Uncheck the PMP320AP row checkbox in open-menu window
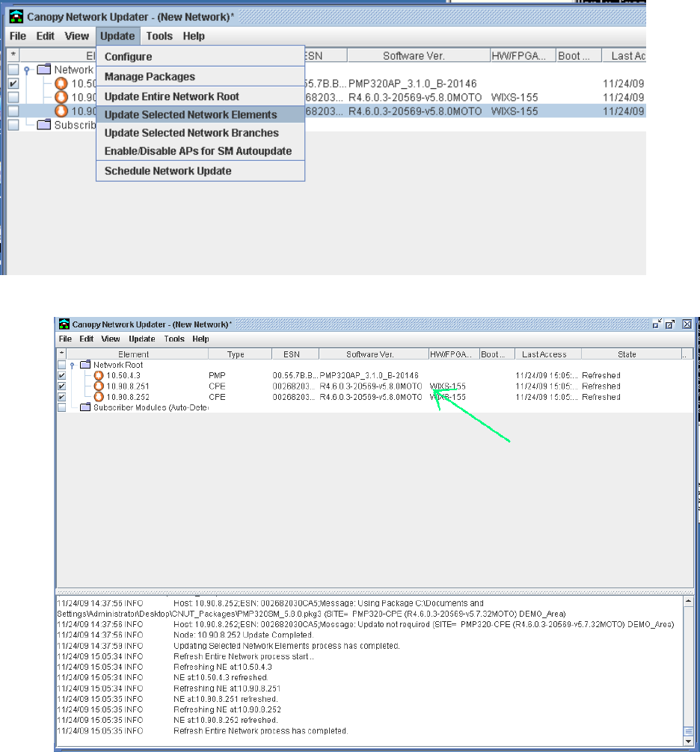700x752 pixels. [x=13, y=84]
